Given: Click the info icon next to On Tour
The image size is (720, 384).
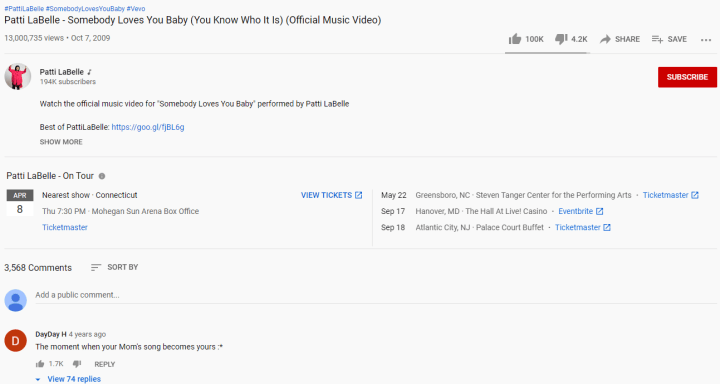Looking at the screenshot, I should click(x=102, y=176).
